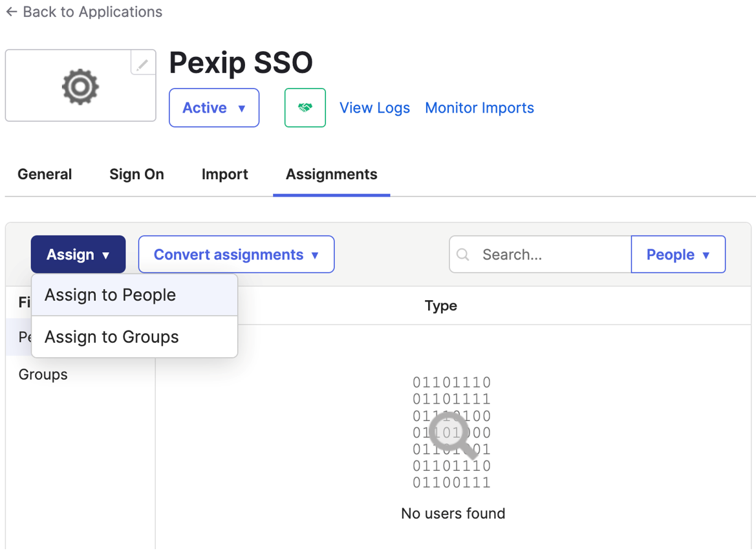Screen dimensions: 756x555
Task: Open the View Logs link
Action: coord(374,108)
